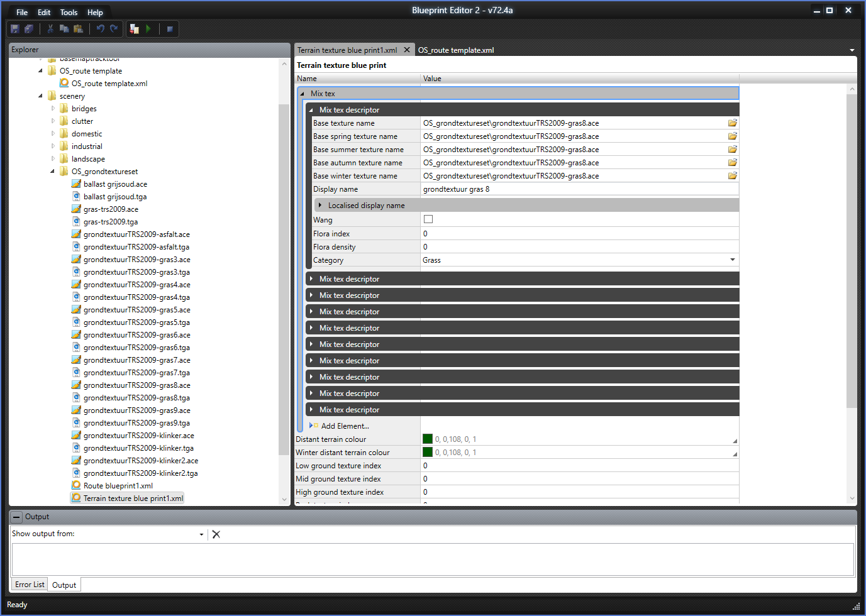Select Route blueprint1.xml in Explorer
This screenshot has height=616, width=866.
(x=118, y=486)
